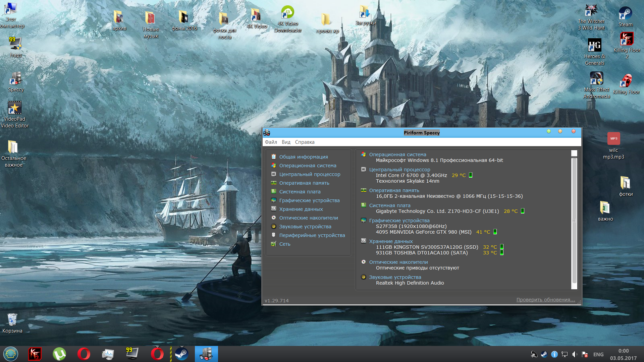
Task: Click the ENG language indicator
Action: click(x=598, y=354)
